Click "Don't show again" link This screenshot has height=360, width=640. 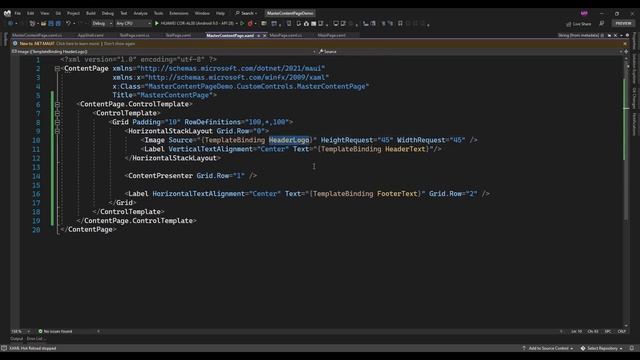[x=119, y=43]
